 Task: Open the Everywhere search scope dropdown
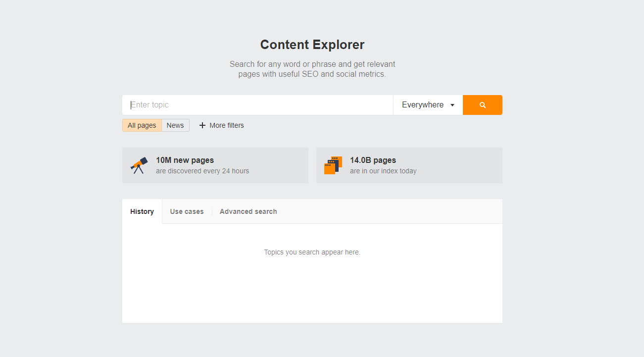[x=423, y=105]
